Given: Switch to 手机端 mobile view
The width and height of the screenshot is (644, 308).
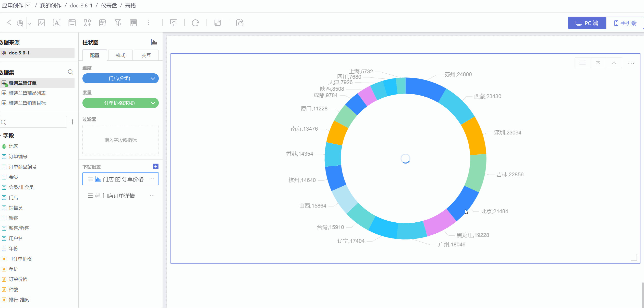Looking at the screenshot, I should pyautogui.click(x=625, y=23).
